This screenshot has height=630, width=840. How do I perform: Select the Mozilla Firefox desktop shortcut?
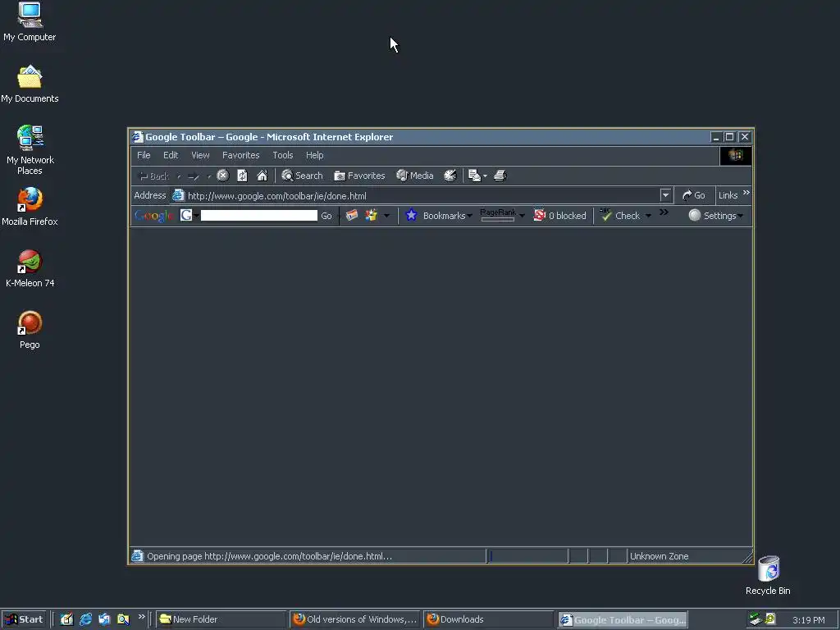30,207
